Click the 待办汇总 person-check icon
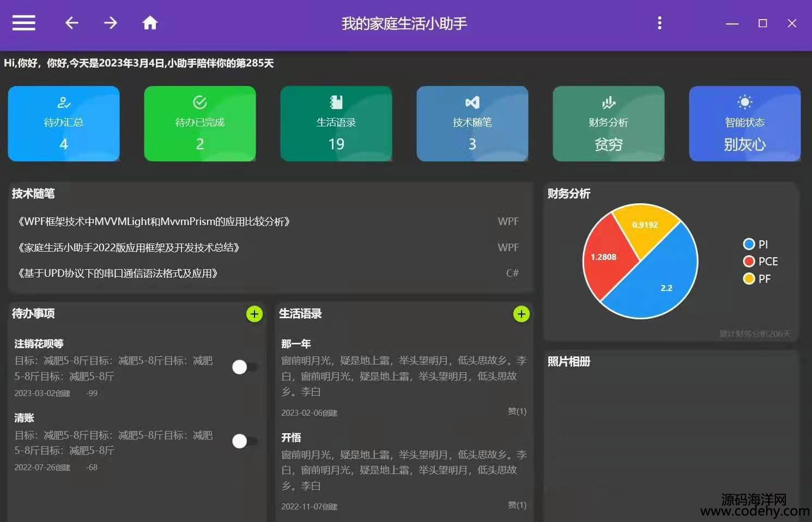Image resolution: width=812 pixels, height=522 pixels. [64, 102]
